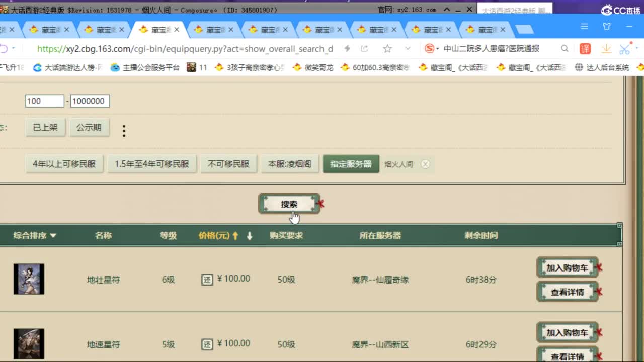Open the 主播公会服务平台 bookmark
Viewport: 644px width, 362px height.
point(145,67)
